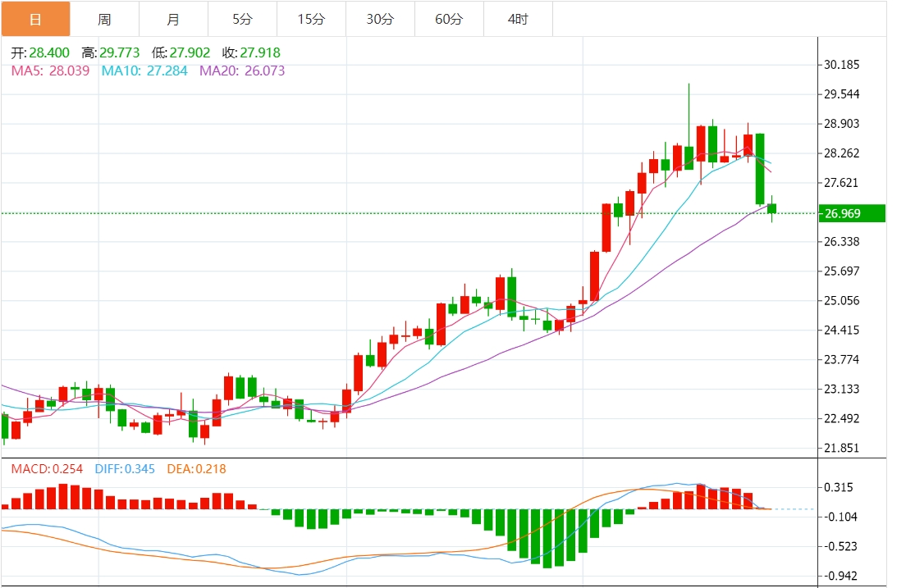Open the 60分 timeframe tab

point(449,19)
